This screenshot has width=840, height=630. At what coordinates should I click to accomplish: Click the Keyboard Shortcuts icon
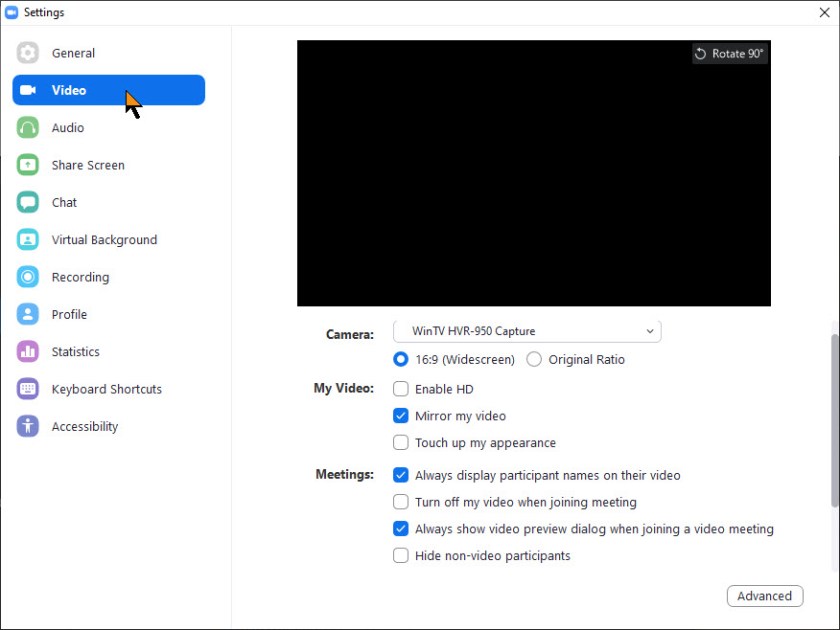[29, 389]
